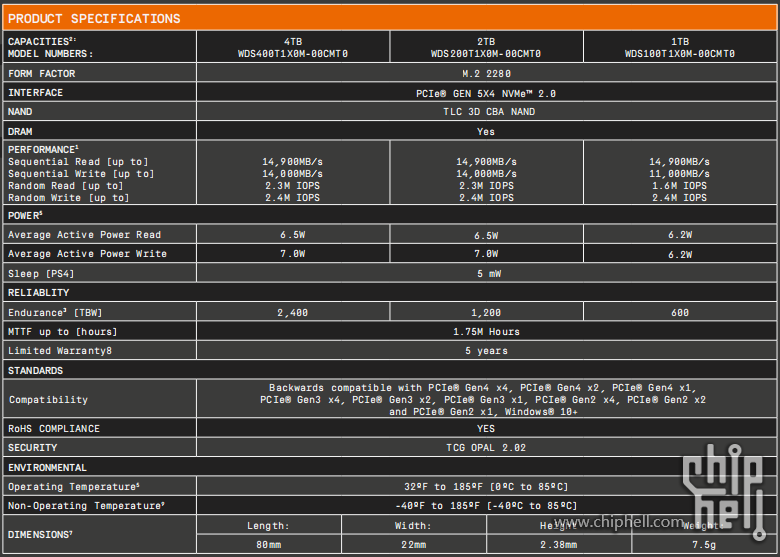The width and height of the screenshot is (780, 557).
Task: Click the Operating Temperature label
Action: click(x=74, y=486)
